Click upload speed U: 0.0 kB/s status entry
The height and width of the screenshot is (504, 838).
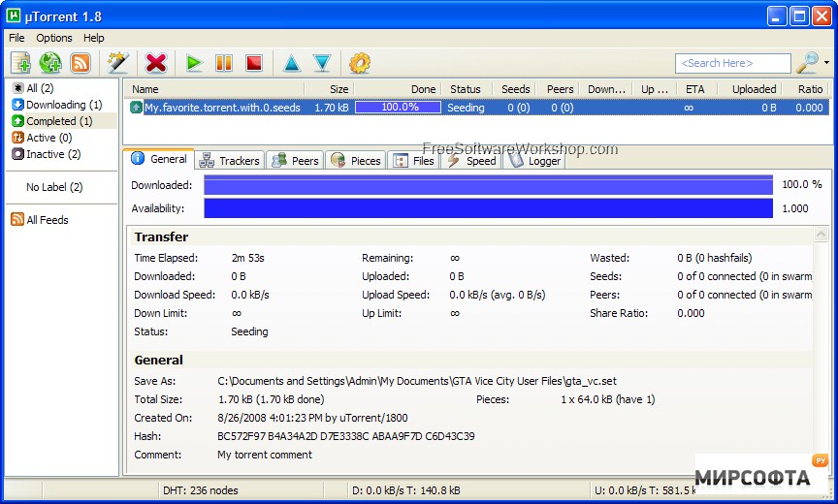click(645, 490)
